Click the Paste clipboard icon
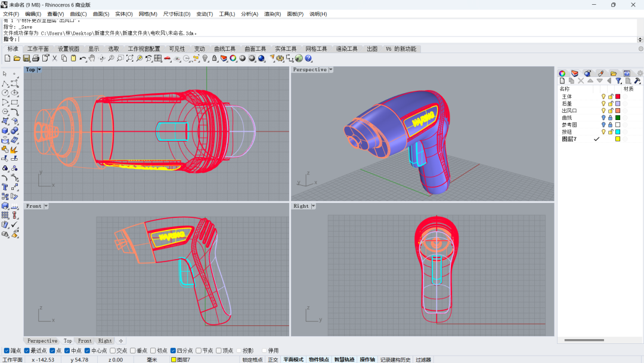Viewport: 644px width, 363px height. [73, 59]
